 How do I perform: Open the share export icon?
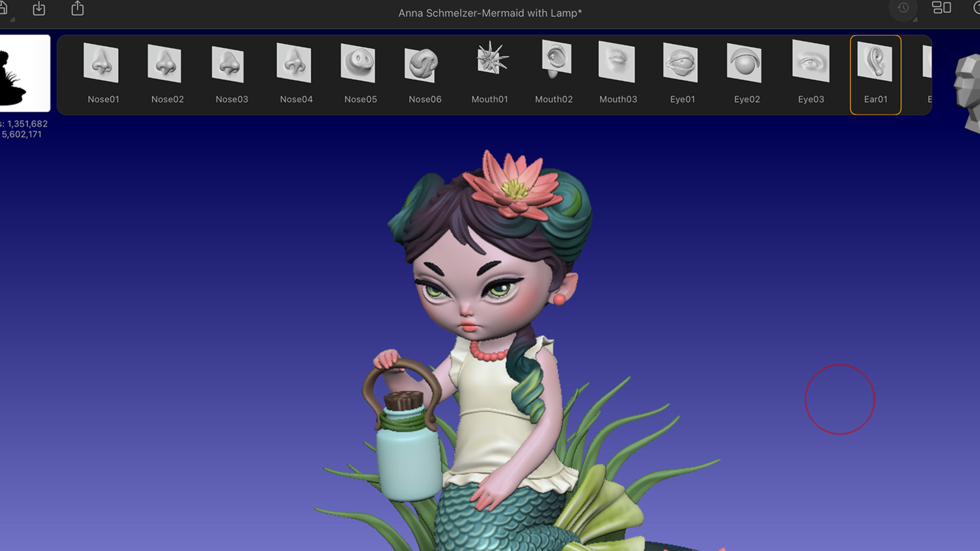[x=77, y=9]
